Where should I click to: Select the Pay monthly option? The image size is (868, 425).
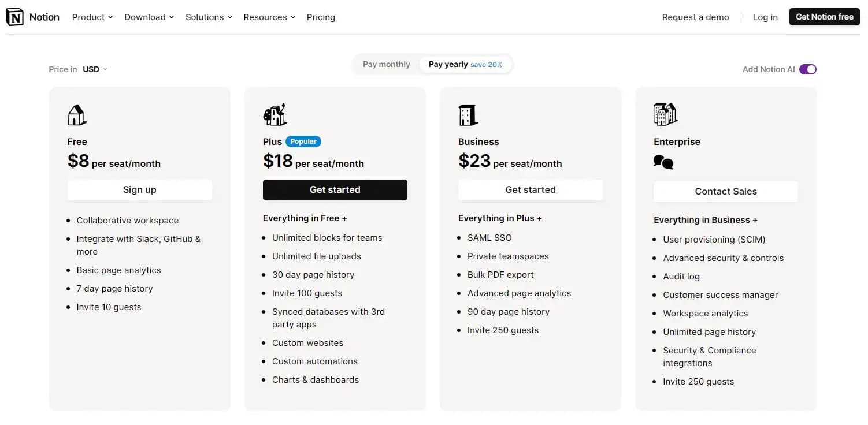[387, 64]
